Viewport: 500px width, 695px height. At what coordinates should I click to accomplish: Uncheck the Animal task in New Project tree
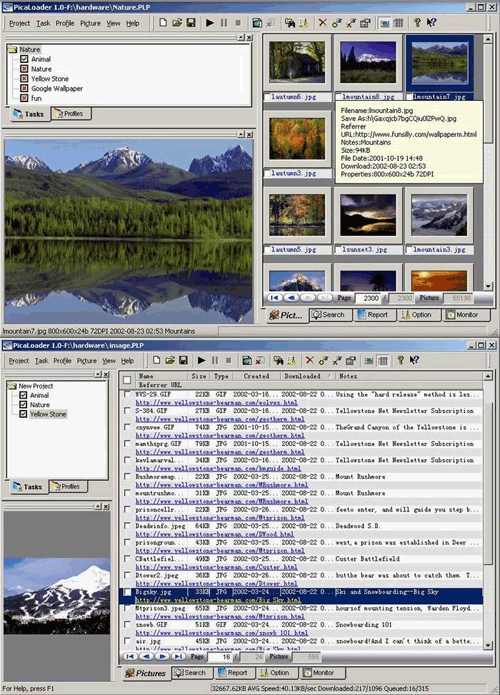[23, 395]
